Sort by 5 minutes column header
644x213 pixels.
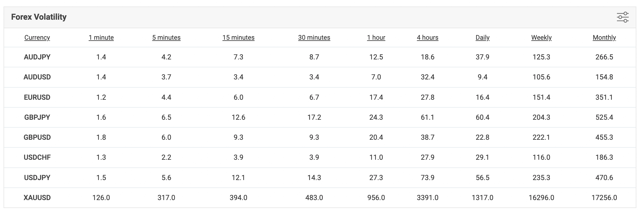tap(166, 38)
